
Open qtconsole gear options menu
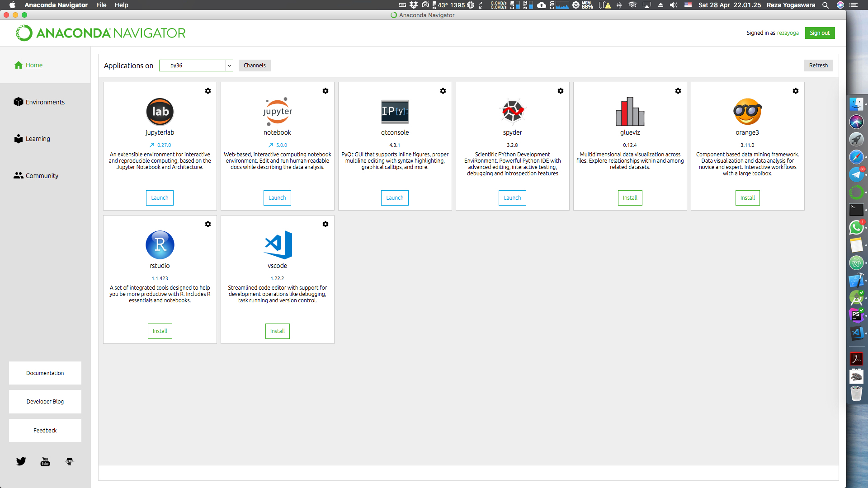pyautogui.click(x=443, y=91)
